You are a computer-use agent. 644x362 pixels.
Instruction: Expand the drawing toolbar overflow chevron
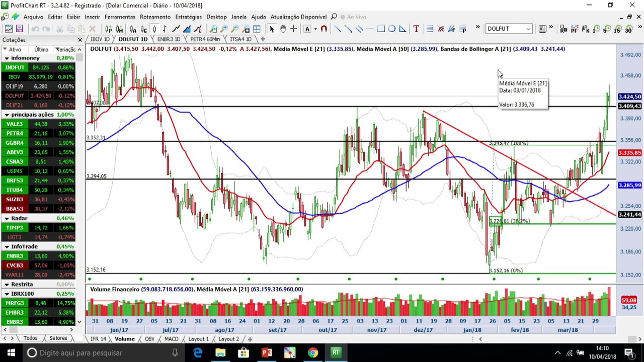click(477, 27)
